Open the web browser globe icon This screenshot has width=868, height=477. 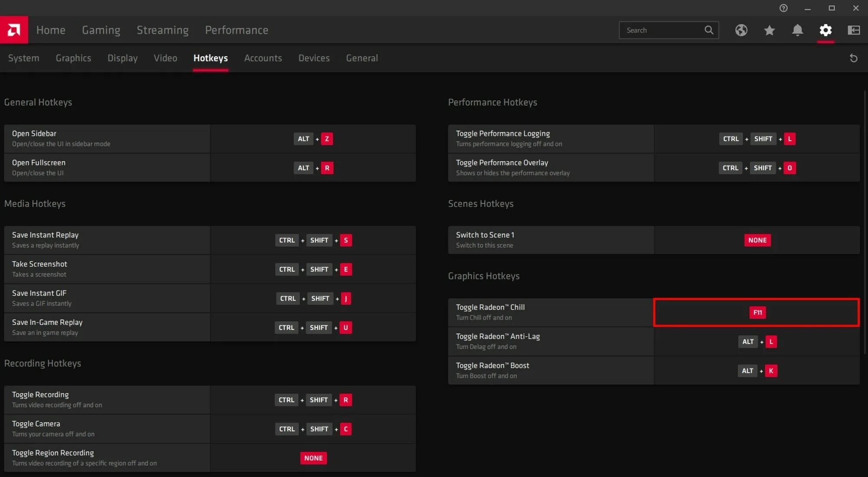click(x=741, y=30)
